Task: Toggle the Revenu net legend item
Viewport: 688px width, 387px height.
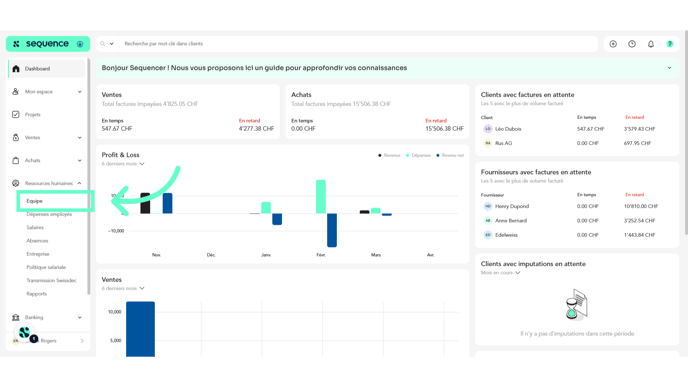Action: [x=450, y=155]
